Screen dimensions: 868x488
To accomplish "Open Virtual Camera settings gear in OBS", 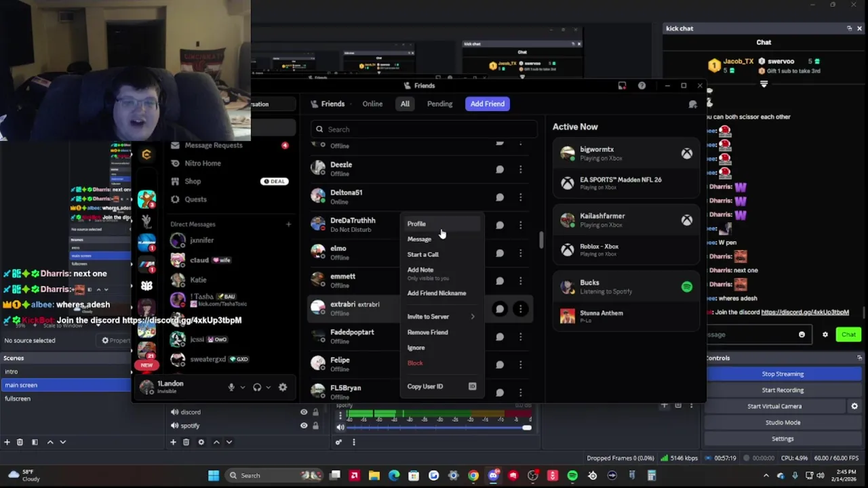I will (854, 406).
